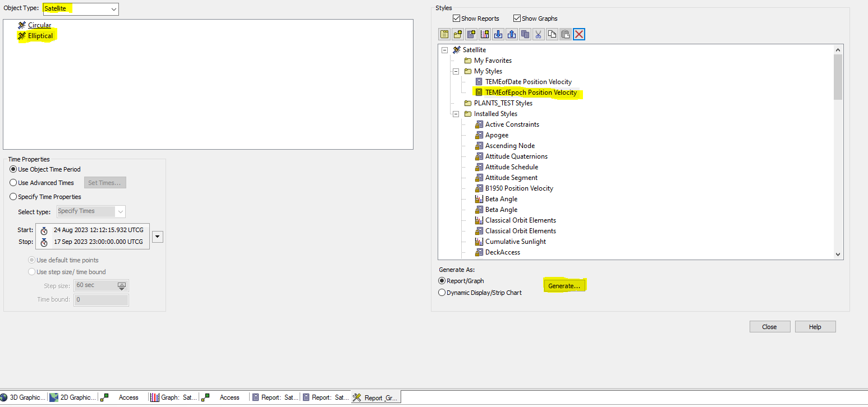Click the Import style down-arrow icon

[498, 34]
